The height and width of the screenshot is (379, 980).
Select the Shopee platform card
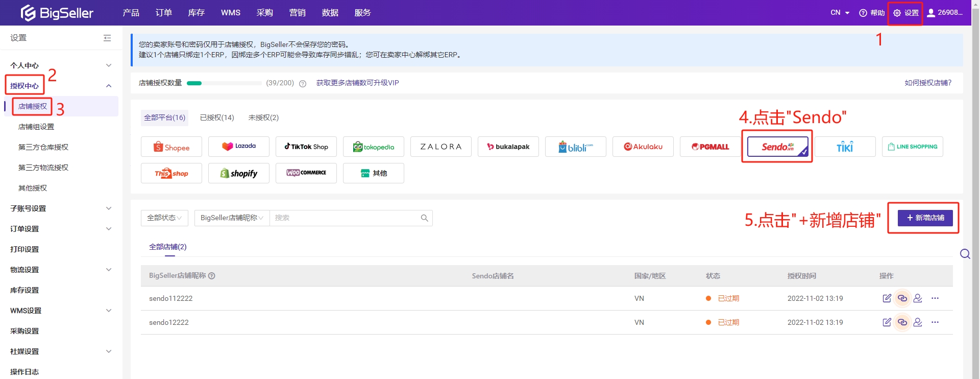(171, 147)
